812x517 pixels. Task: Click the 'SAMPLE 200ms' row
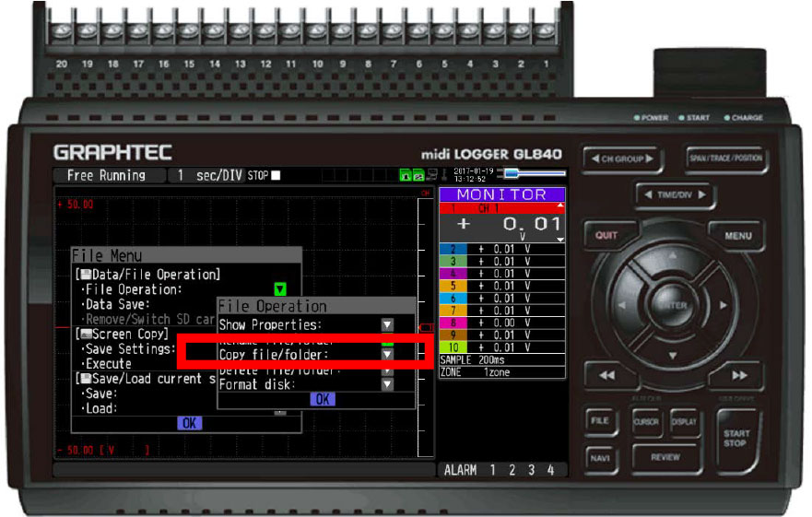pyautogui.click(x=501, y=360)
